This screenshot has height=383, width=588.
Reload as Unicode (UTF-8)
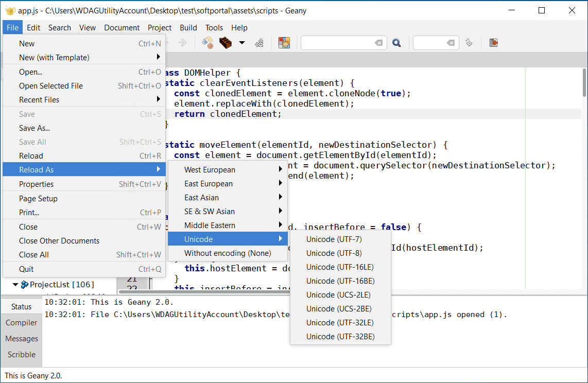[340, 253]
